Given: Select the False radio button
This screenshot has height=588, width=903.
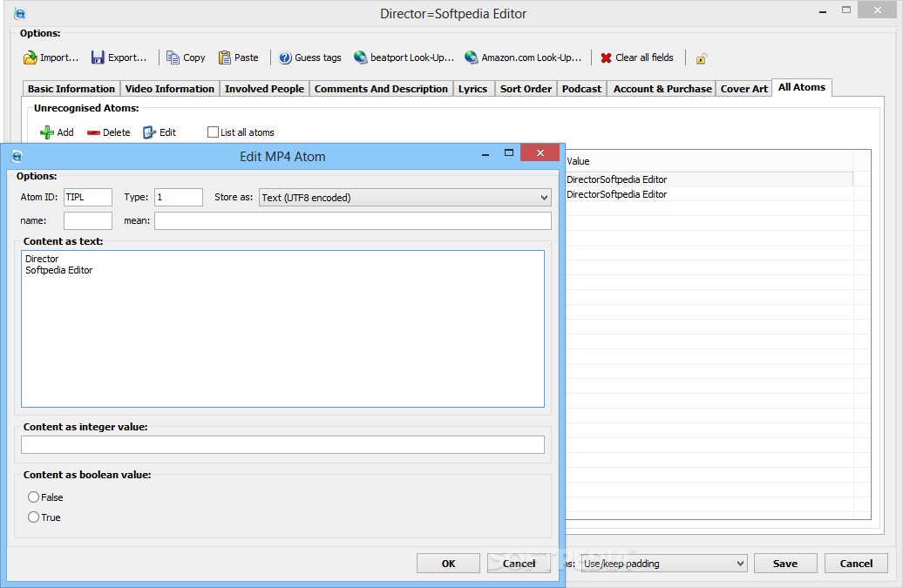Looking at the screenshot, I should pos(33,497).
